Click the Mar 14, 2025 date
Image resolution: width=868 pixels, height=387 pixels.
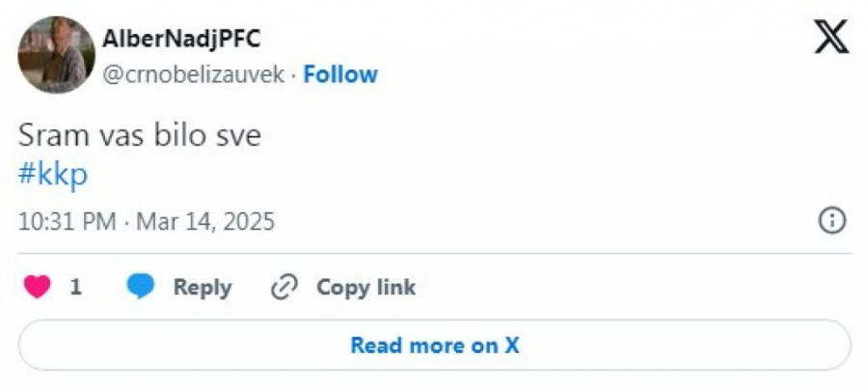(x=205, y=222)
